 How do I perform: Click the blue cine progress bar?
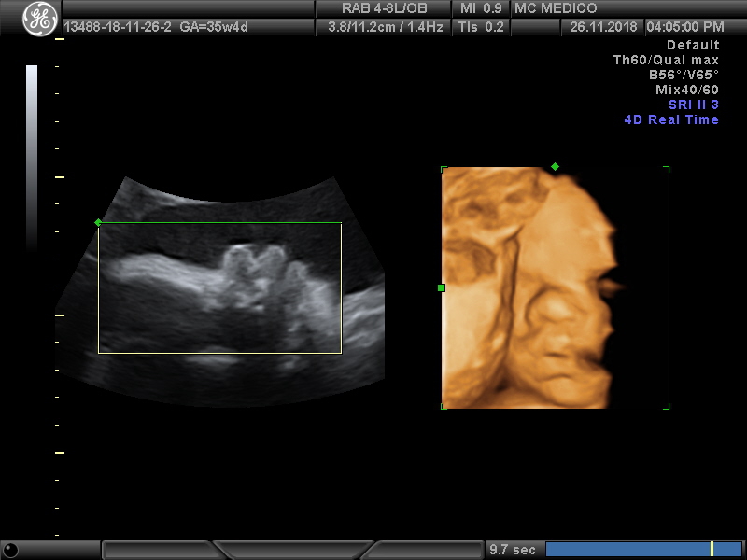[643, 549]
